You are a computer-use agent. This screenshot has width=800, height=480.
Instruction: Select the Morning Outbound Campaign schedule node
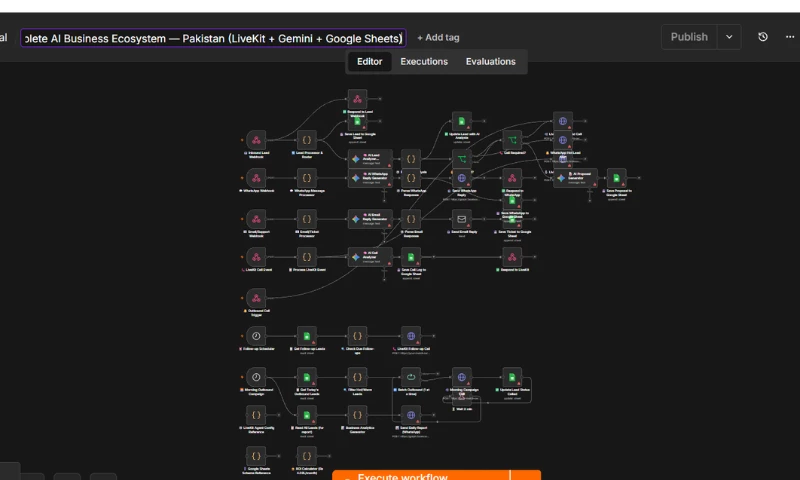click(256, 377)
